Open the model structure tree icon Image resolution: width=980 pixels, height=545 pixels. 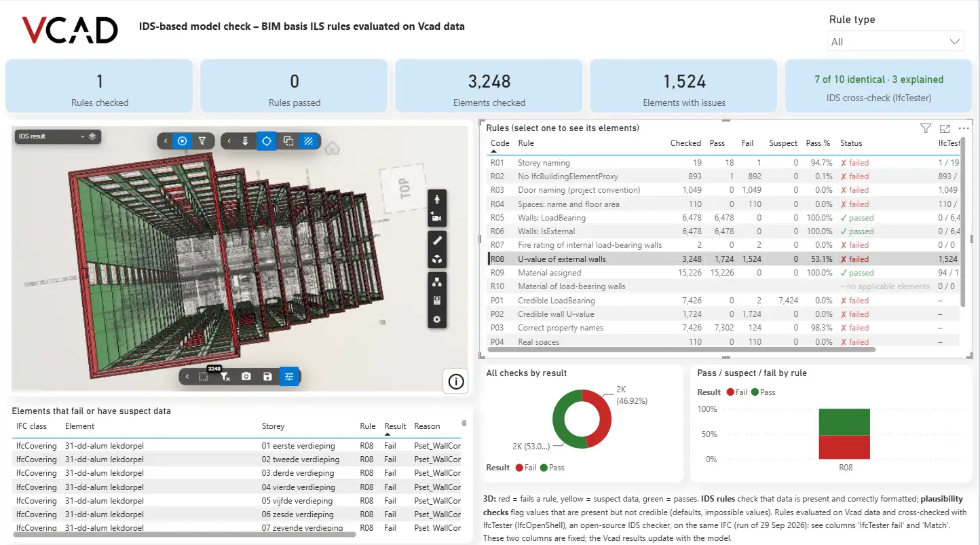437,282
